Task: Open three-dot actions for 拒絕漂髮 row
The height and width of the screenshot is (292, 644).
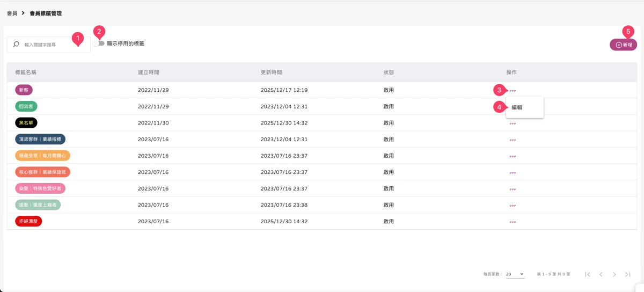Action: coord(513,222)
